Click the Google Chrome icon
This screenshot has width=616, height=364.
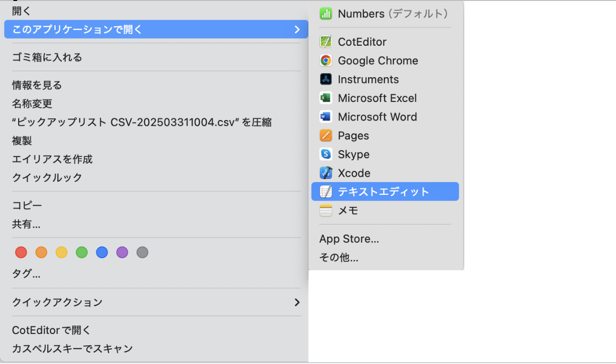(326, 61)
